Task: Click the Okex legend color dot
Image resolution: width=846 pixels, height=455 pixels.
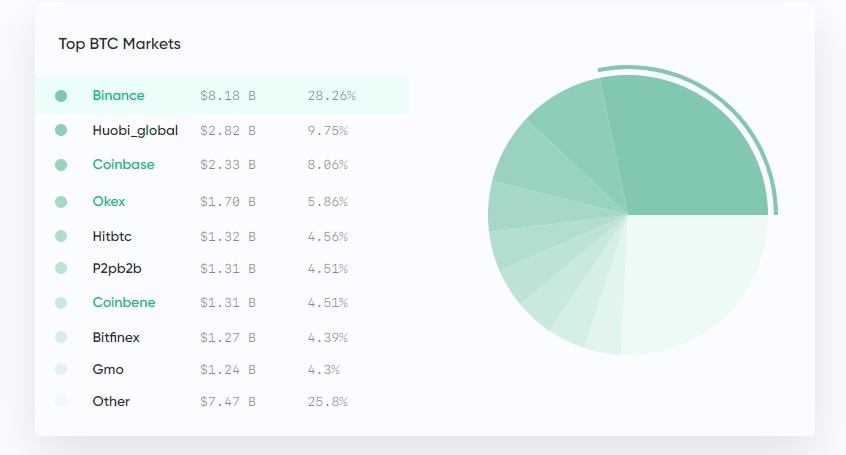Action: tap(61, 202)
